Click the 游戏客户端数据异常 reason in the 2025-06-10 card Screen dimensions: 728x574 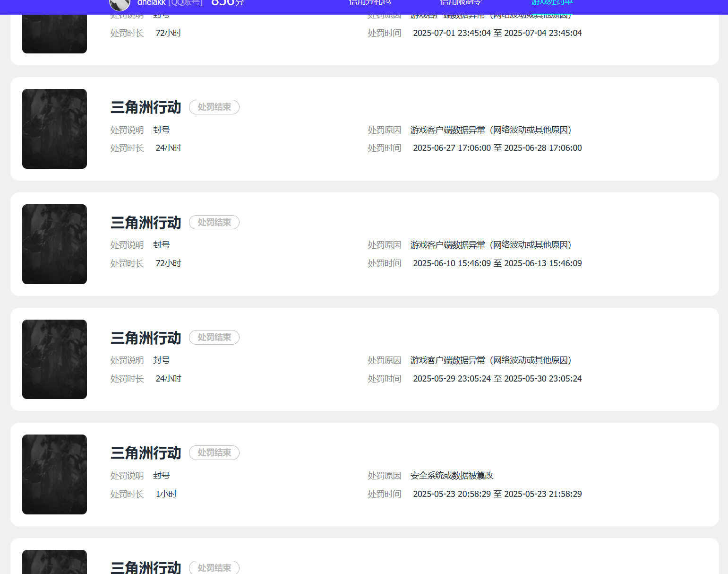491,245
